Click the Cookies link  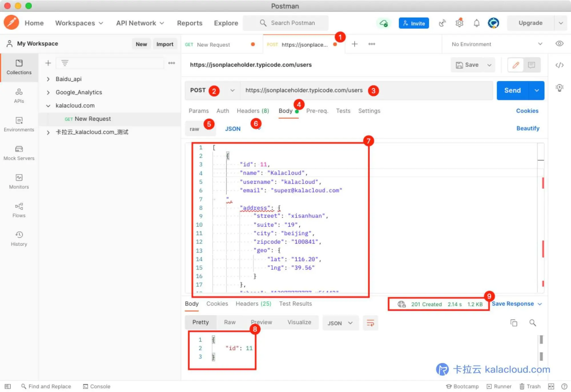click(x=527, y=111)
